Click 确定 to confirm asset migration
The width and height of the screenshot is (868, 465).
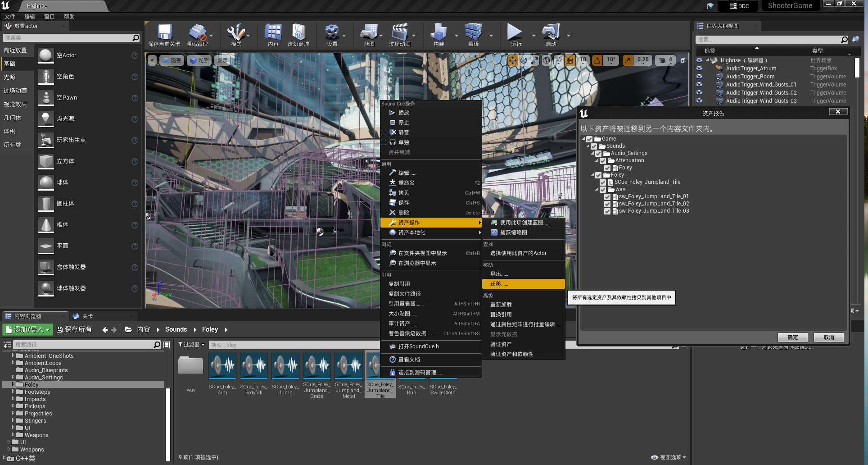[792, 337]
